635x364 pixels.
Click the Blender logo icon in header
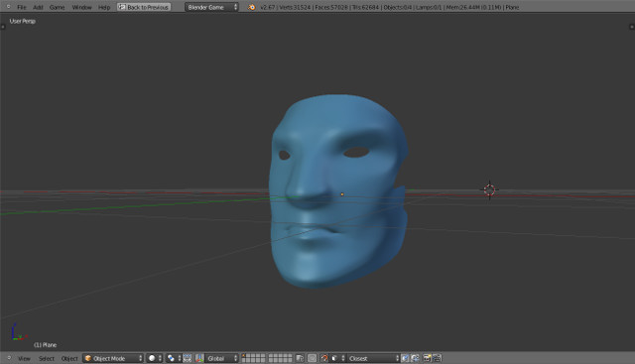click(251, 7)
